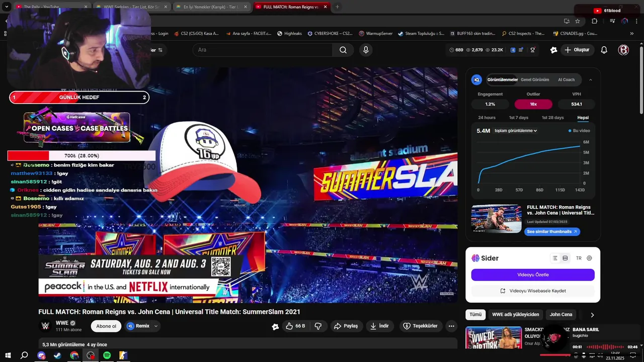644x362 pixels.
Task: Expand the Remix button dropdown arrow
Action: pos(156,326)
